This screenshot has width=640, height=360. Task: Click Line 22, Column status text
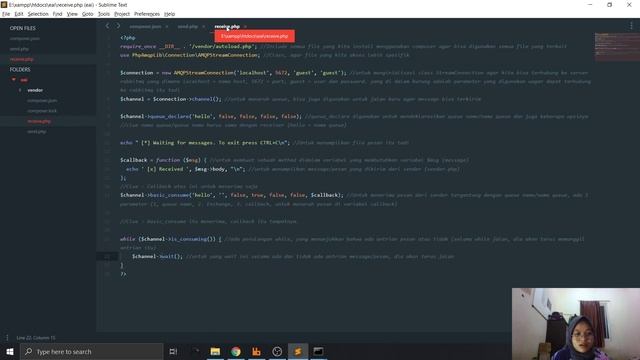(x=36, y=338)
